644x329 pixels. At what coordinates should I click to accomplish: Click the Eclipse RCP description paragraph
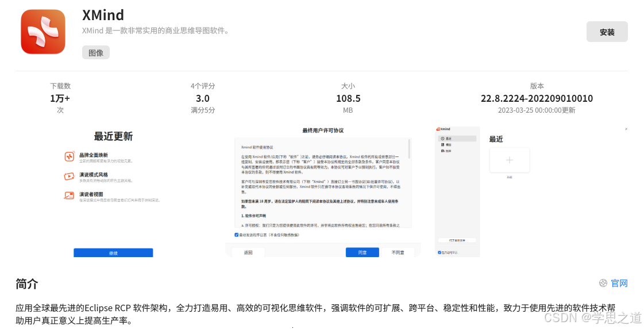[315, 314]
